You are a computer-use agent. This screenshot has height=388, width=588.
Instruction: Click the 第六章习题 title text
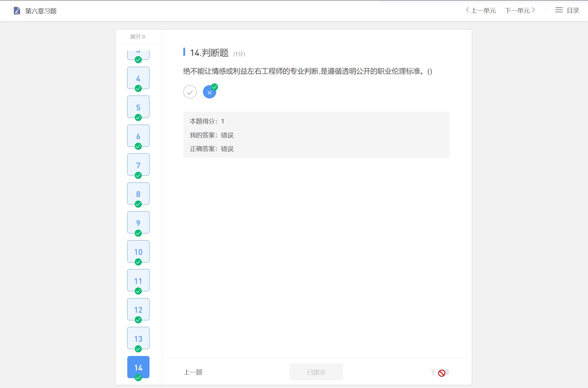click(41, 11)
